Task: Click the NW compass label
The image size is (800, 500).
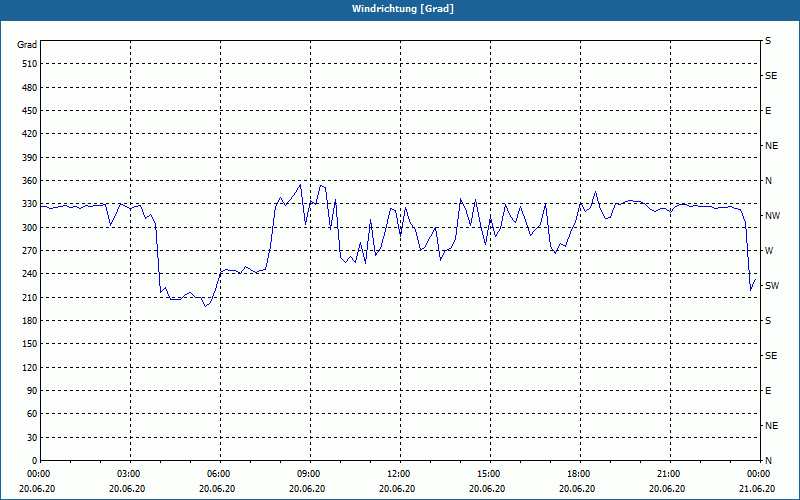Action: [x=772, y=216]
